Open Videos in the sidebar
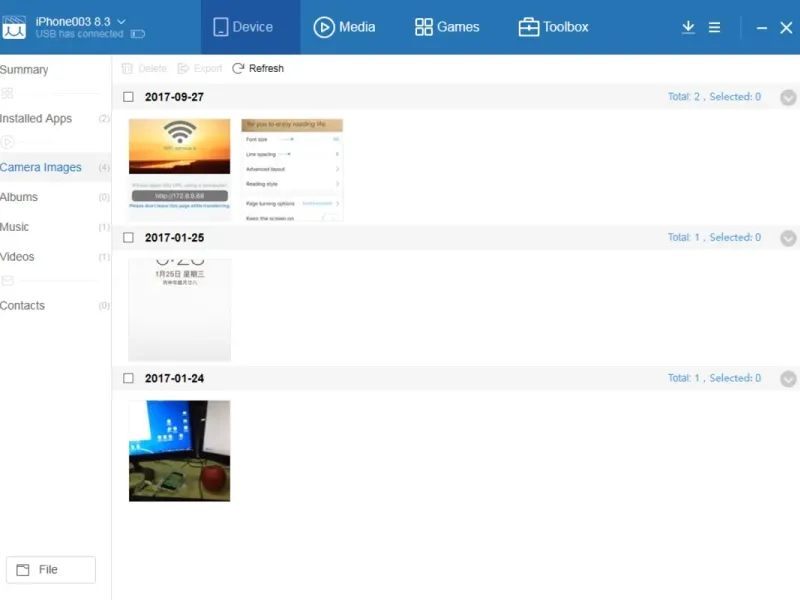Viewport: 800px width, 600px height. point(55,257)
